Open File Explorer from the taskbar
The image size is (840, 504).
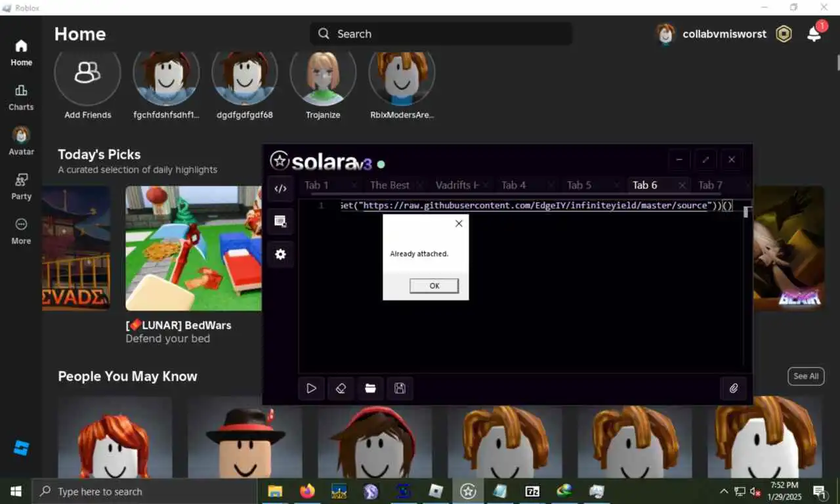tap(275, 491)
